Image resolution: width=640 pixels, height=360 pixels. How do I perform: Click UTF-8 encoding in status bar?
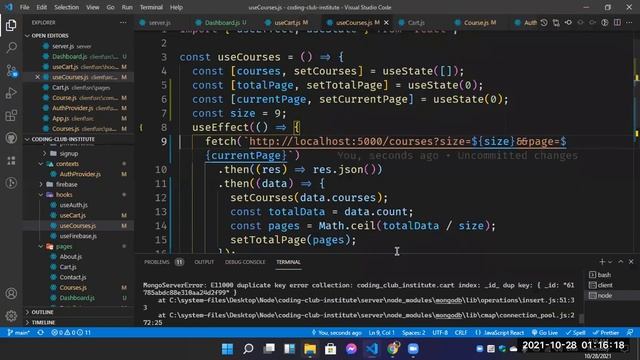coord(440,333)
